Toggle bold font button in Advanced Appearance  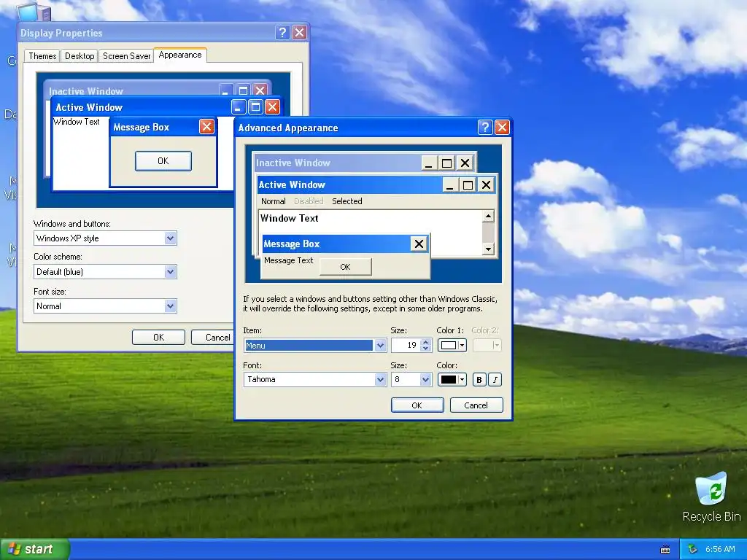(479, 379)
